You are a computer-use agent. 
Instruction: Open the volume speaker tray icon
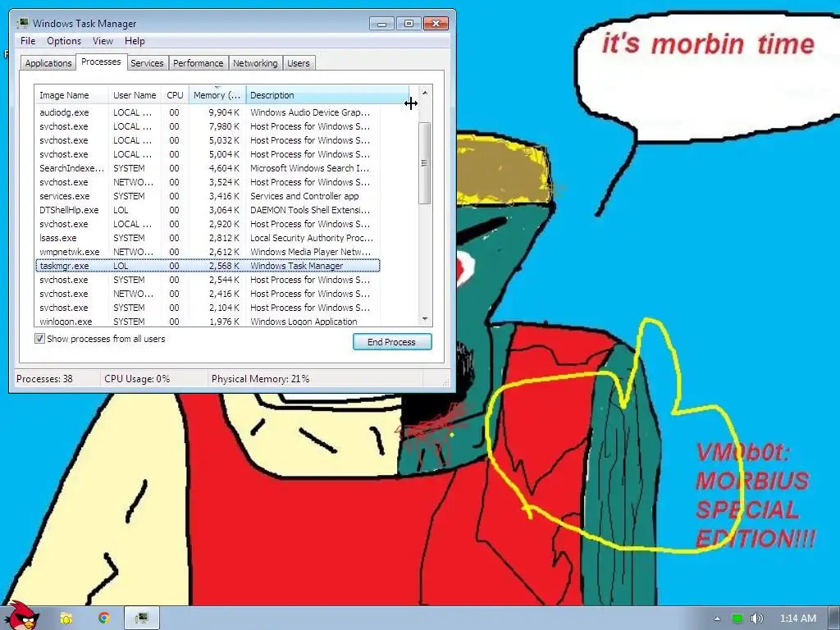756,619
